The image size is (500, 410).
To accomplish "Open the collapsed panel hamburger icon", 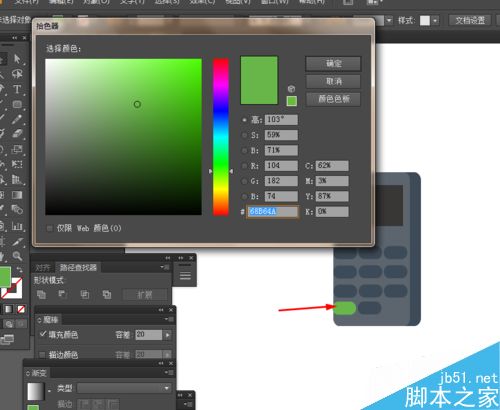I will coord(185,276).
